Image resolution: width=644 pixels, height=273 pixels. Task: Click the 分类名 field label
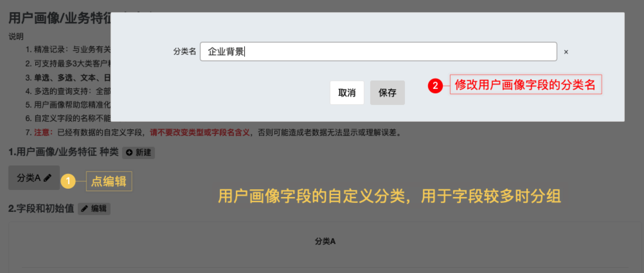(184, 52)
